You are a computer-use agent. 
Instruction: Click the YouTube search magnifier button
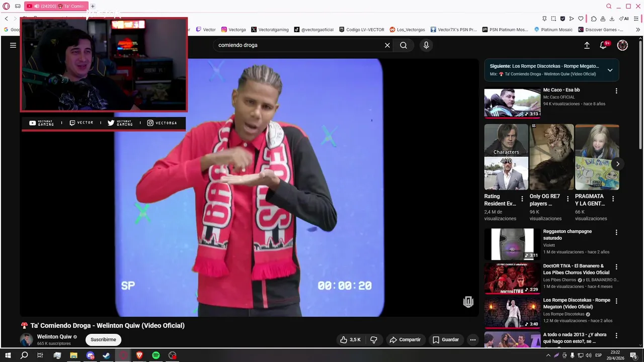coord(404,45)
